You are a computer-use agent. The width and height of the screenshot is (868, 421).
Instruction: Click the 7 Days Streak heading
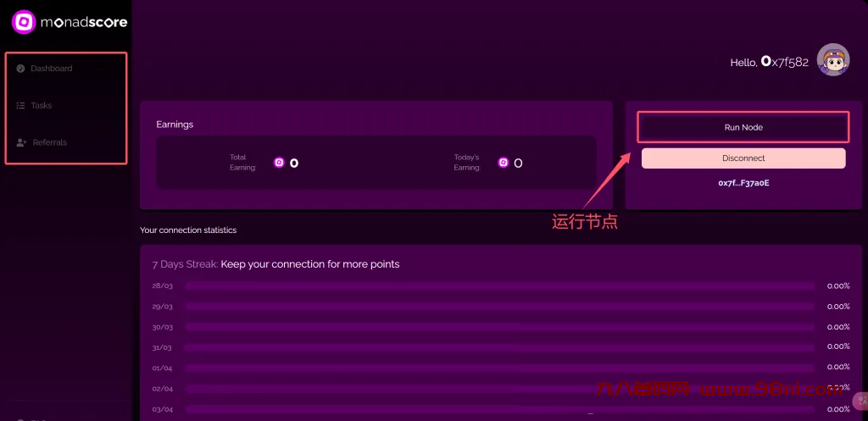275,264
